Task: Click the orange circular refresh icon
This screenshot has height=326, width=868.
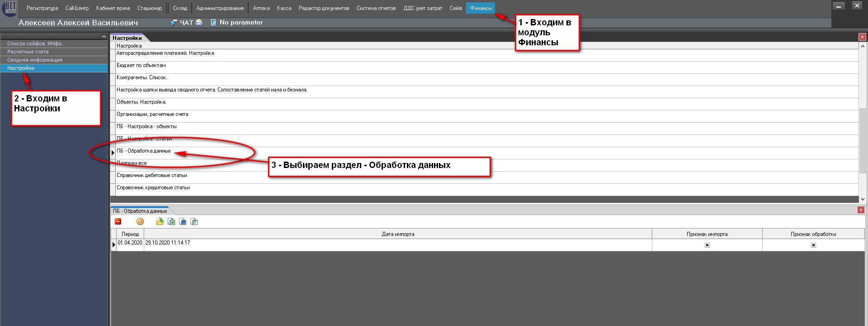Action: pyautogui.click(x=140, y=221)
